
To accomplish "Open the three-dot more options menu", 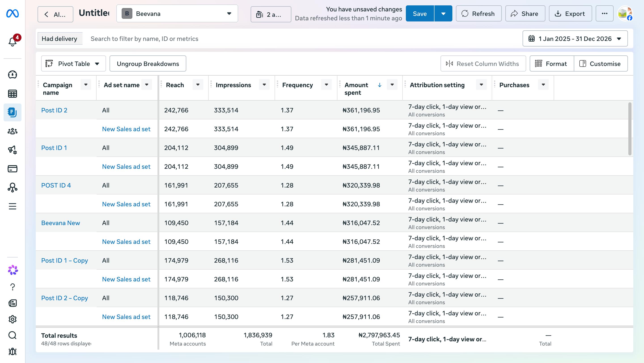I will tap(604, 13).
